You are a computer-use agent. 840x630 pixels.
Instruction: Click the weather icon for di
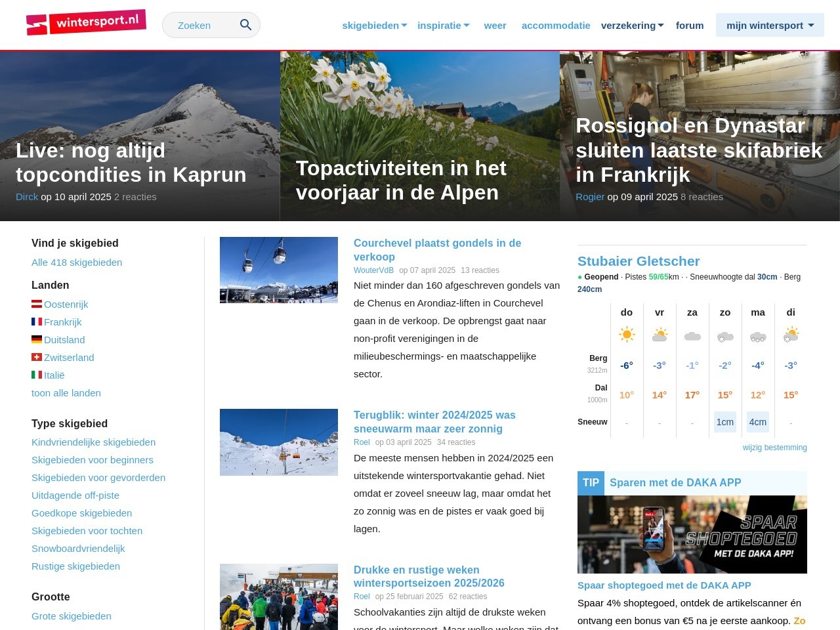pos(791,335)
